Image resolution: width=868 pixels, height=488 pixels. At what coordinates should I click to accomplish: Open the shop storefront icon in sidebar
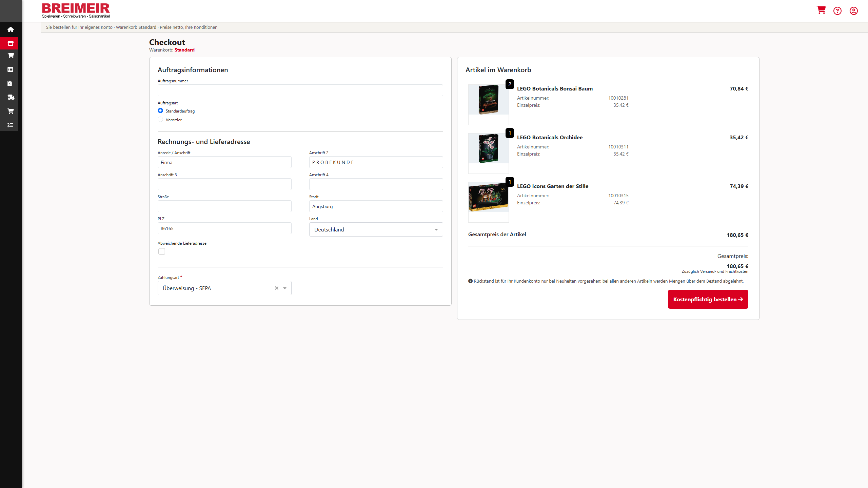click(x=11, y=43)
